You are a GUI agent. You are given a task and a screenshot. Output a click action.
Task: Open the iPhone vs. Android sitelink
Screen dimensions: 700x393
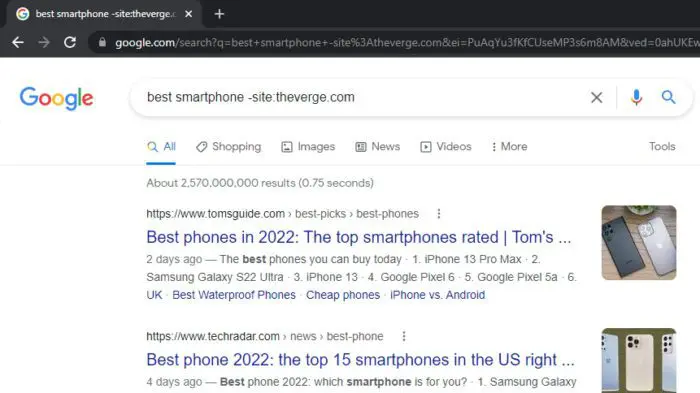point(438,295)
